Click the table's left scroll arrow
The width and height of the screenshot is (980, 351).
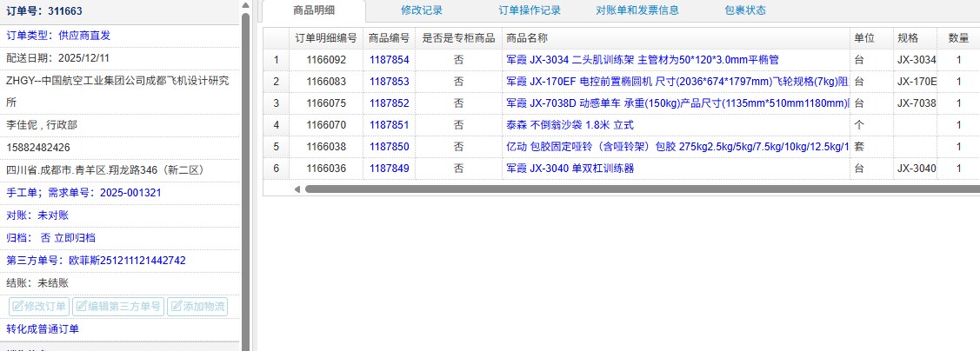pyautogui.click(x=297, y=189)
